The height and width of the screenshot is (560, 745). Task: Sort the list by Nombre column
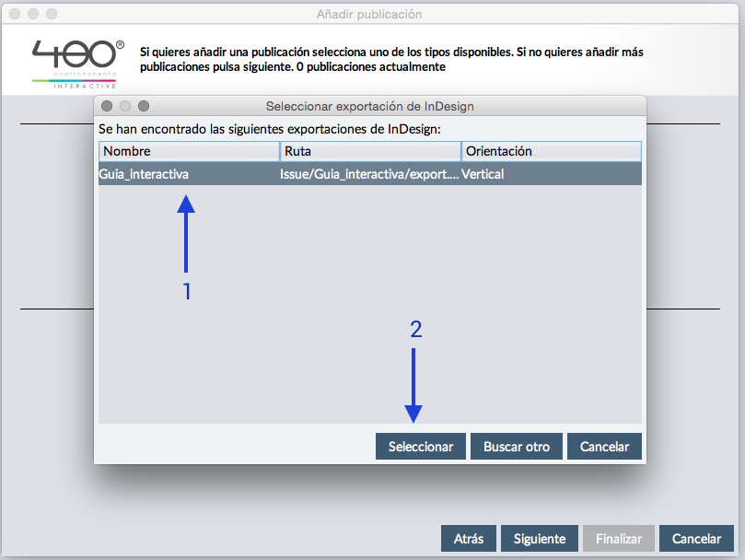click(189, 151)
